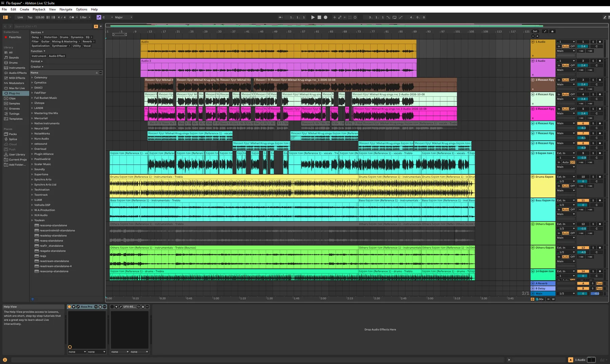Collapse track 1 Audio with its unfold arrow

pyautogui.click(x=533, y=42)
